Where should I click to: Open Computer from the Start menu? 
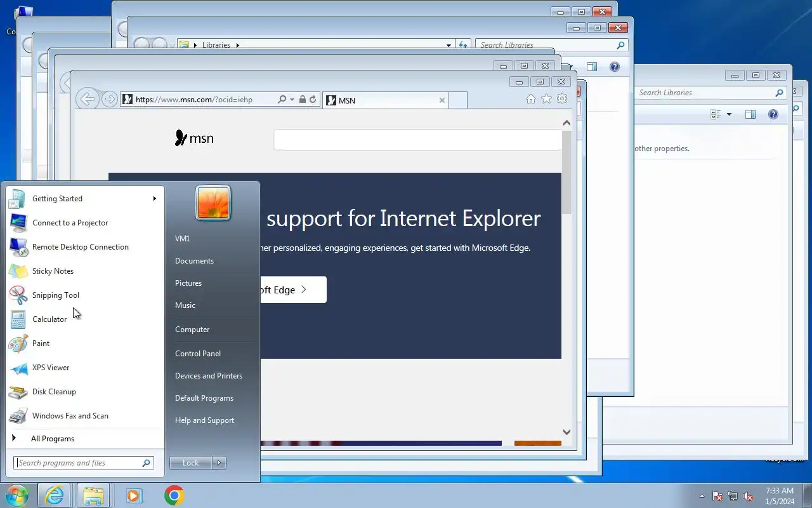point(192,330)
